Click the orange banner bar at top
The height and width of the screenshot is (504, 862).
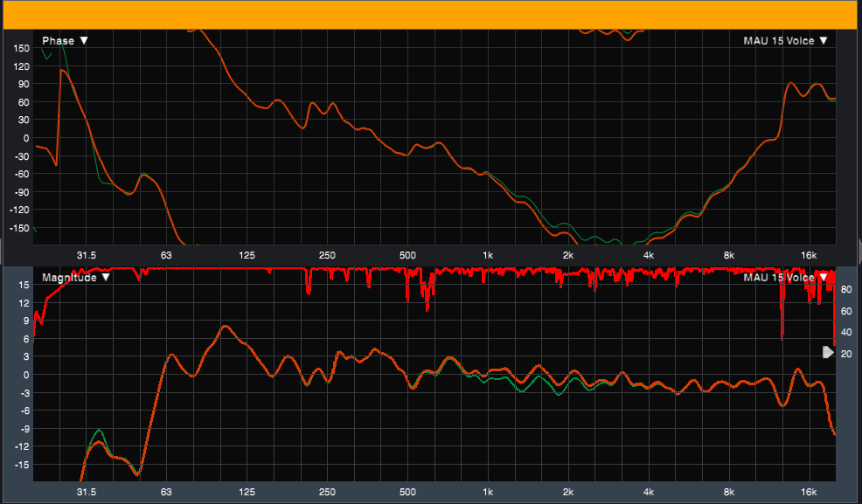coord(431,15)
